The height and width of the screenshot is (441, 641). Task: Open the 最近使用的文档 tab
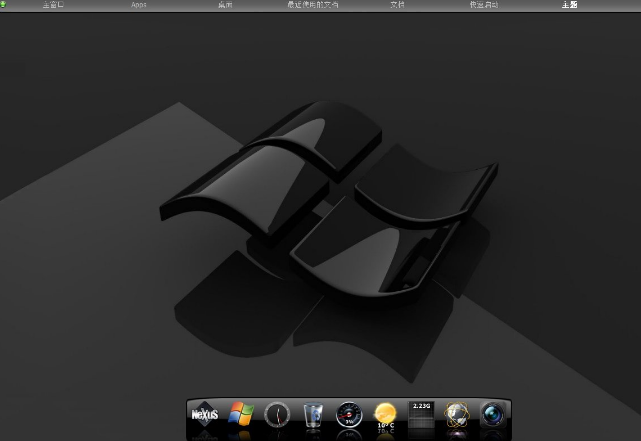click(313, 4)
